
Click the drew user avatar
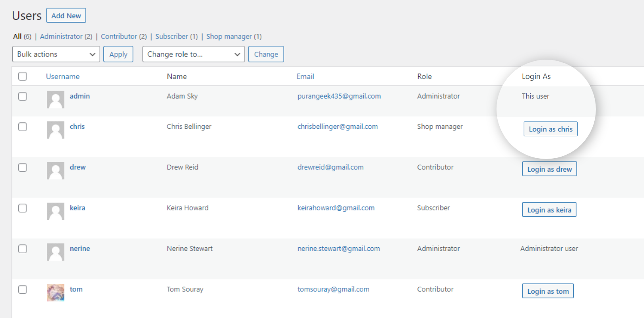click(x=56, y=171)
